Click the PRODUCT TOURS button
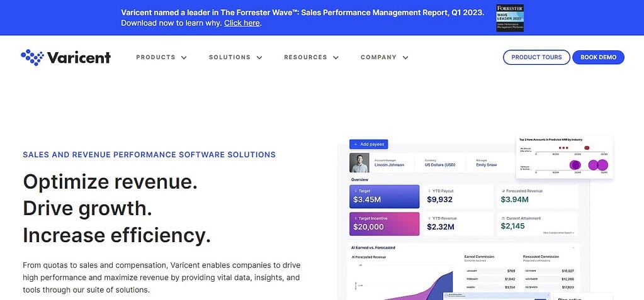Image resolution: width=644 pixels, height=300 pixels. (x=536, y=57)
